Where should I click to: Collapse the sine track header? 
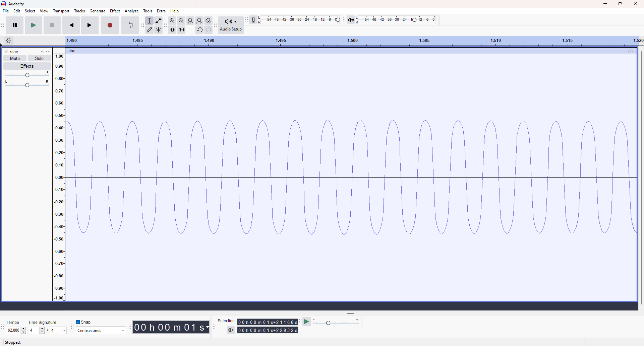click(x=42, y=51)
